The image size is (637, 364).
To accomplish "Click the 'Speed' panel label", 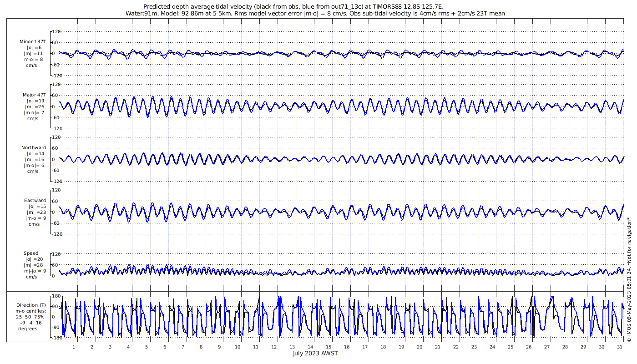I will (31, 253).
